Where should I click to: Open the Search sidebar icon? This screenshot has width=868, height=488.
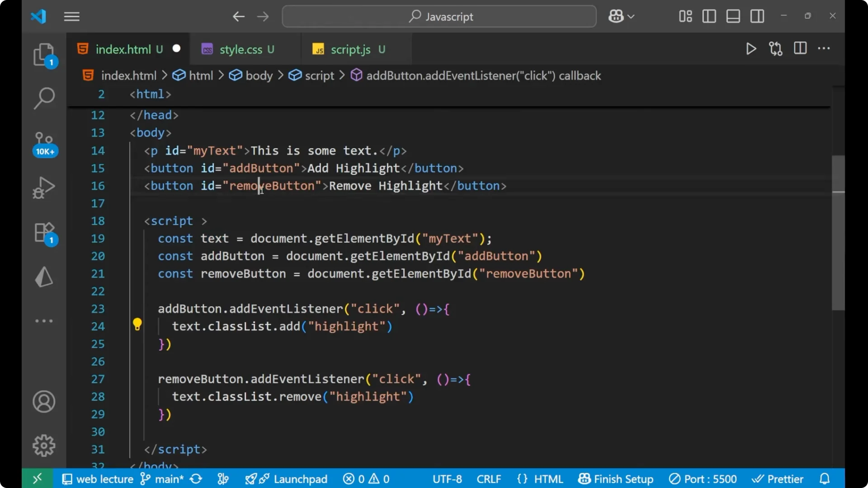point(44,98)
